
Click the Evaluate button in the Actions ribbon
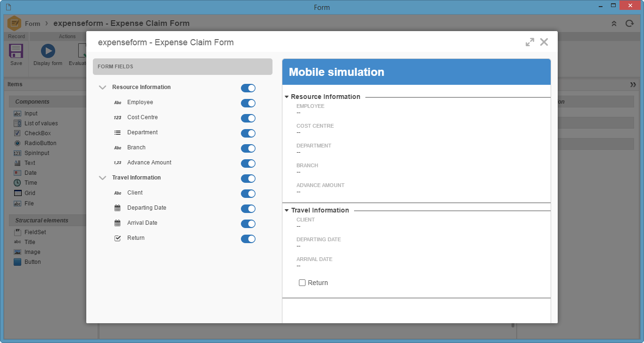point(78,54)
